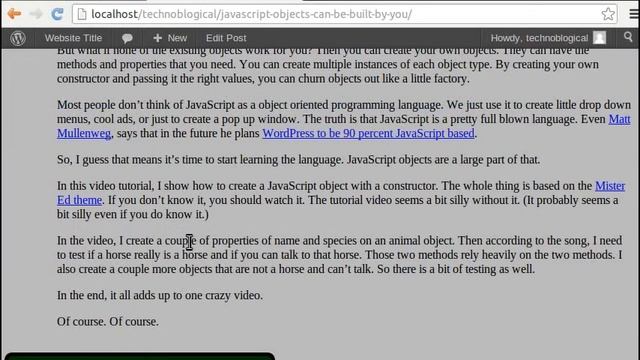Open the Website Title menu
This screenshot has height=360, width=640.
[73, 38]
